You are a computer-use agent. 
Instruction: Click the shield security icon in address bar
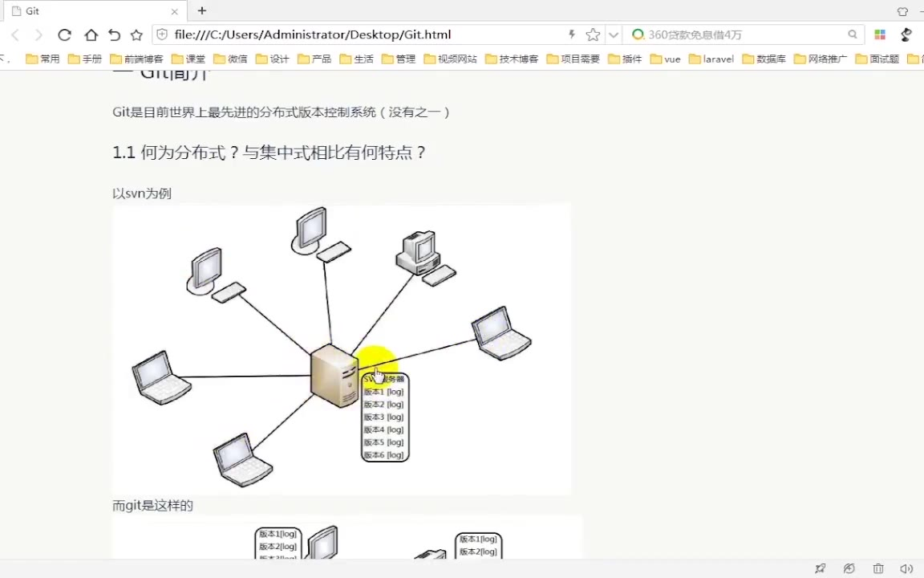click(x=162, y=35)
